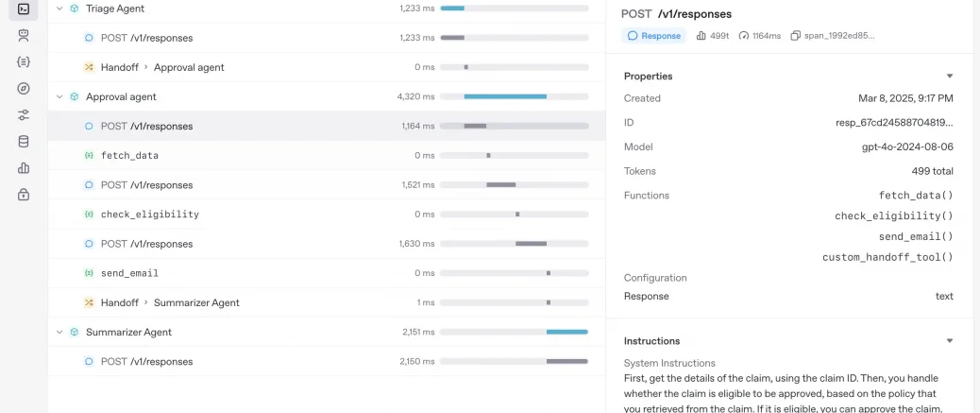The width and height of the screenshot is (980, 413).
Task: Select the fetch_data function span
Action: tap(129, 155)
